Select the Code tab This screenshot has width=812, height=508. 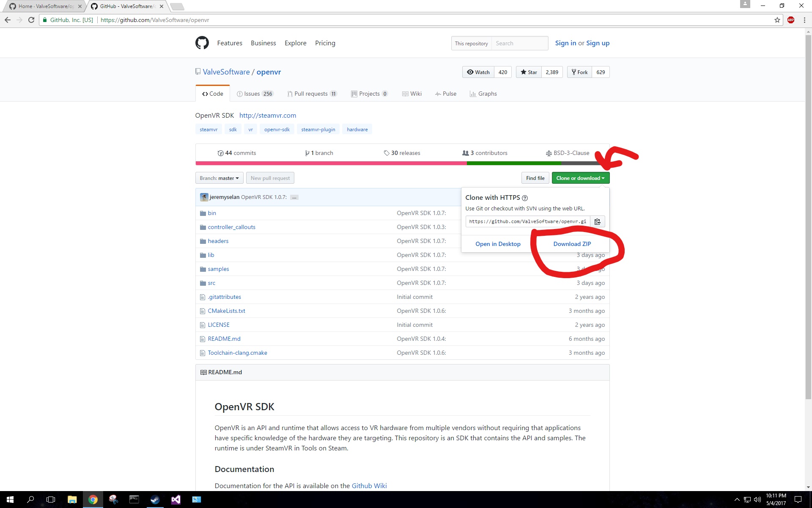click(213, 94)
